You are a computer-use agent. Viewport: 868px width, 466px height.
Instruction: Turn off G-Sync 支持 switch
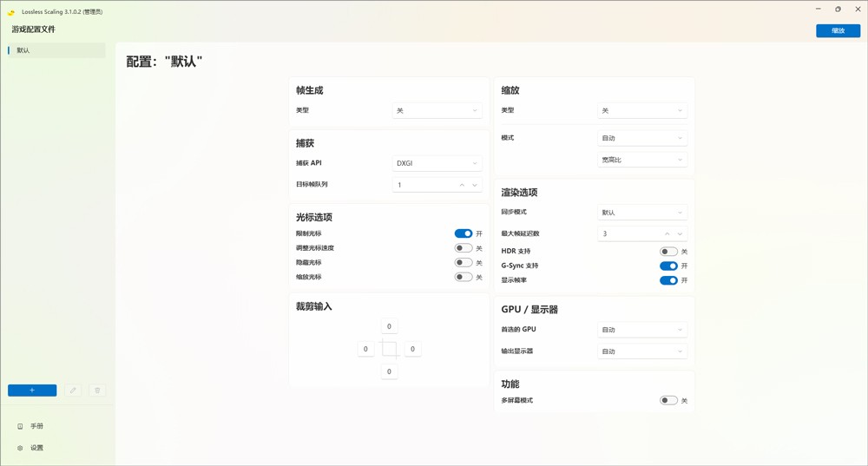pyautogui.click(x=668, y=266)
